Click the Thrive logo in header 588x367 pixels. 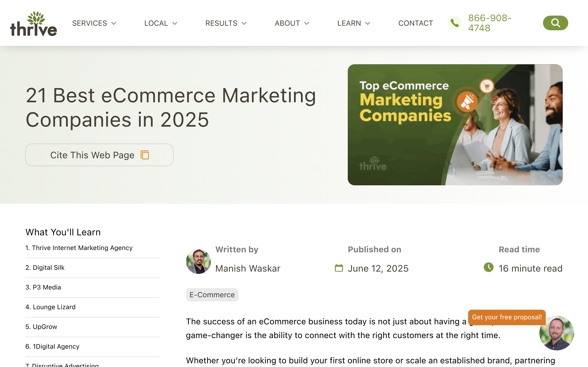pyautogui.click(x=34, y=24)
